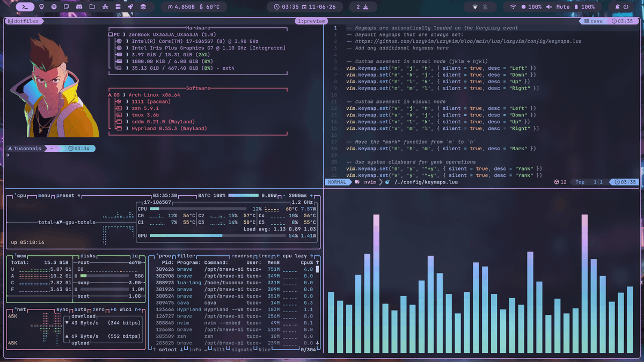
Task: Toggle the notification bell icon
Action: [617, 7]
